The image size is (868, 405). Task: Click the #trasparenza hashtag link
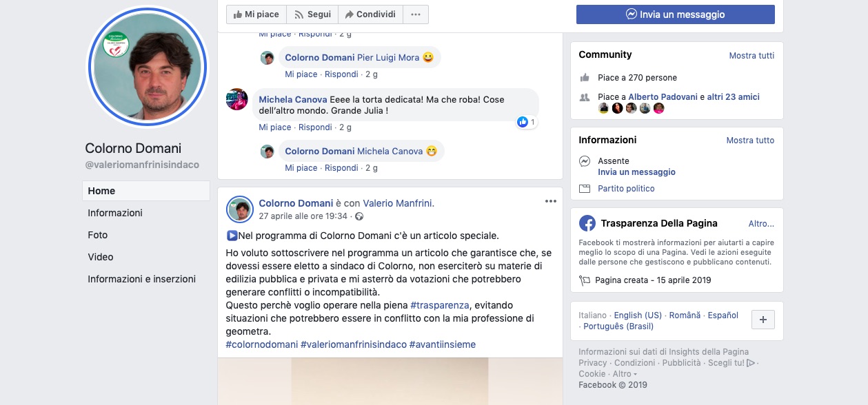440,305
